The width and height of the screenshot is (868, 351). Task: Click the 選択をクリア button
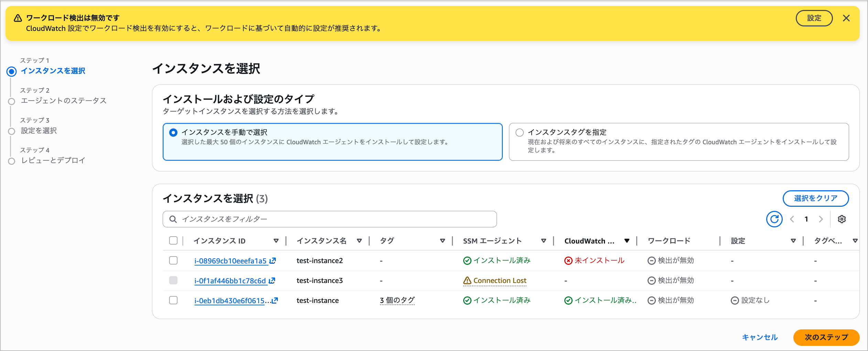[x=815, y=199]
